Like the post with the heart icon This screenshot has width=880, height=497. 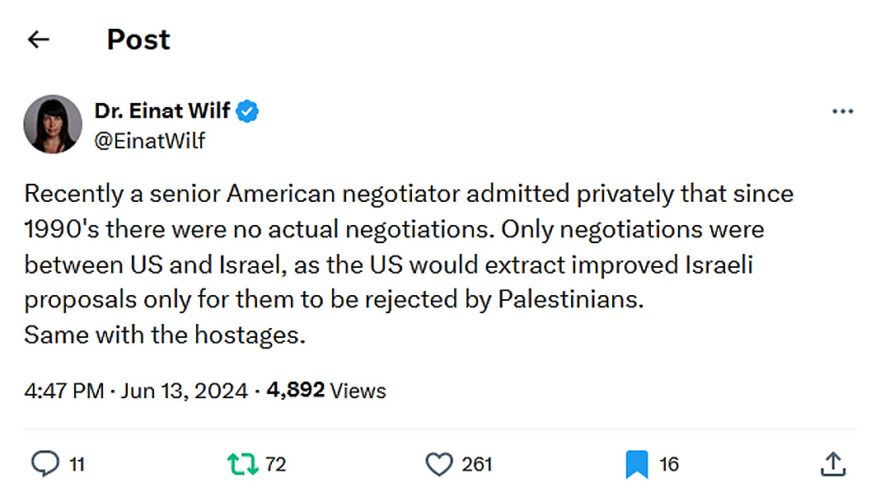tap(439, 464)
